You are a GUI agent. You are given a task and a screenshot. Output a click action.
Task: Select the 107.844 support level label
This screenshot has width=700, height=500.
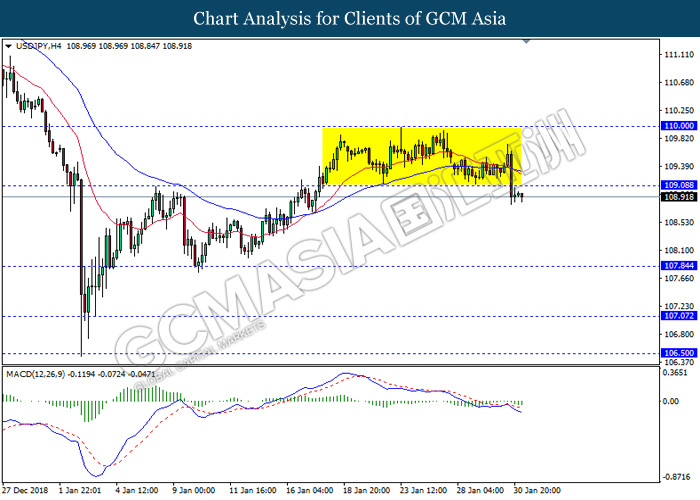(x=679, y=266)
